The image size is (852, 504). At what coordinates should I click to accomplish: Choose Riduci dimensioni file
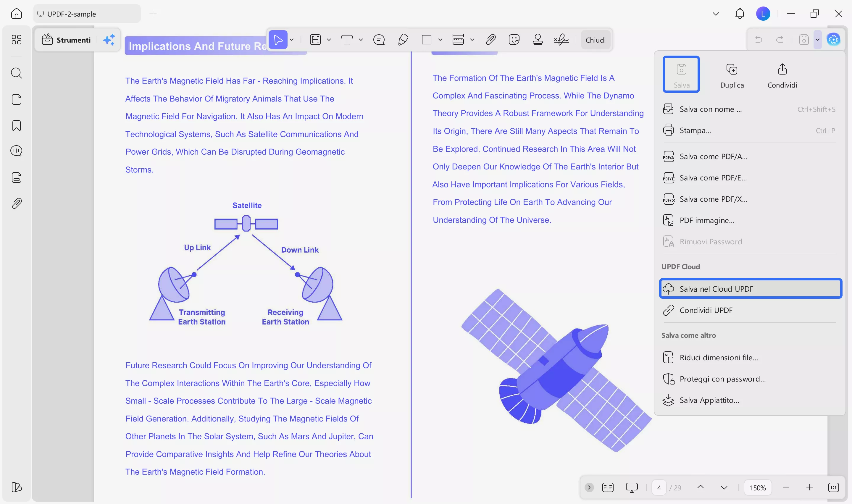tap(750, 358)
